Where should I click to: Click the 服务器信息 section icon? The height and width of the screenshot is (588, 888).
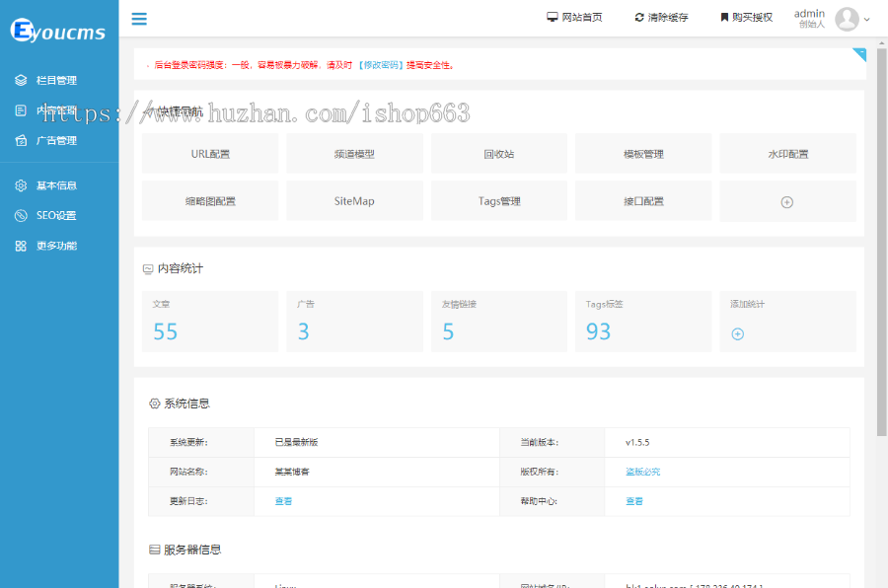tap(154, 550)
